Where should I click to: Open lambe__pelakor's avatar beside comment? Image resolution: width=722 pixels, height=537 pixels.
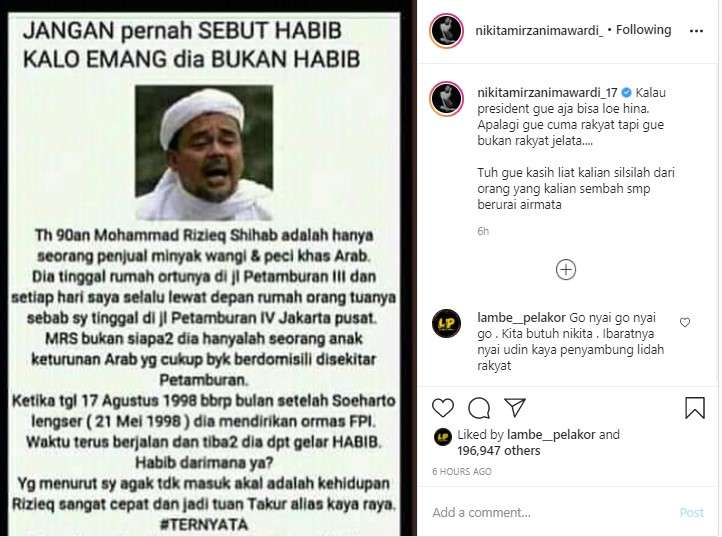tap(446, 323)
